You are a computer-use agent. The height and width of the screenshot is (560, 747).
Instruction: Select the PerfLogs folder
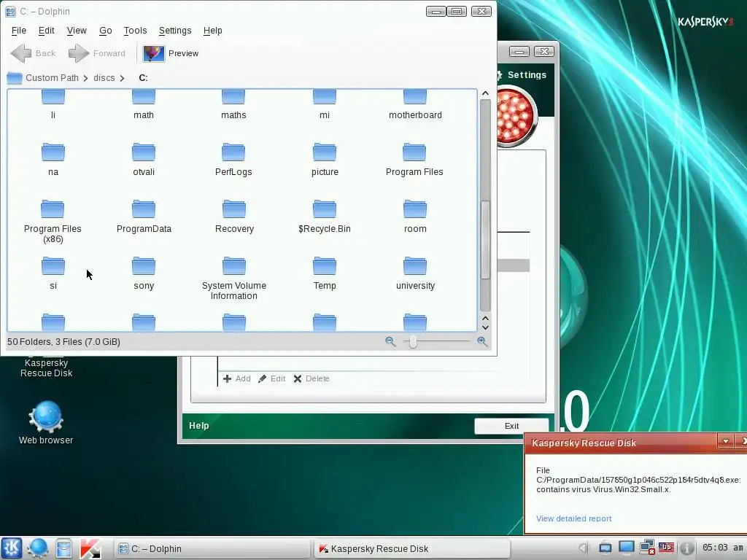[x=233, y=160]
